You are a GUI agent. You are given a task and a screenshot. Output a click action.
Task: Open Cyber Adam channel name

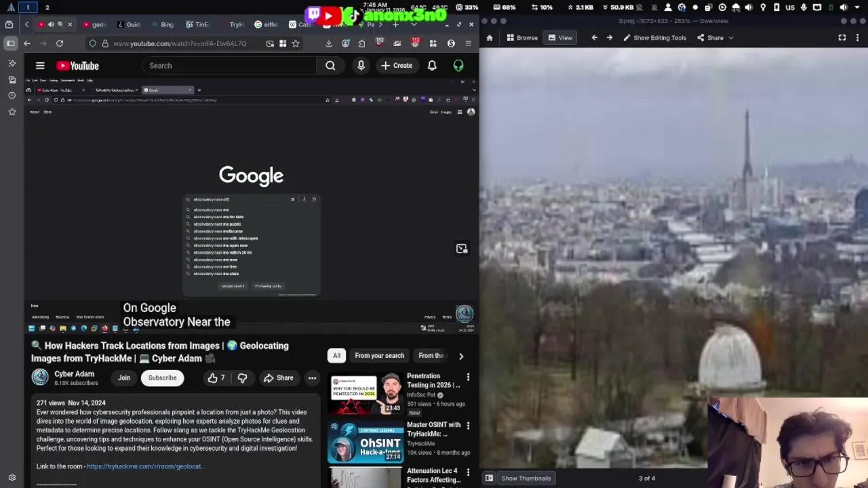tap(74, 374)
